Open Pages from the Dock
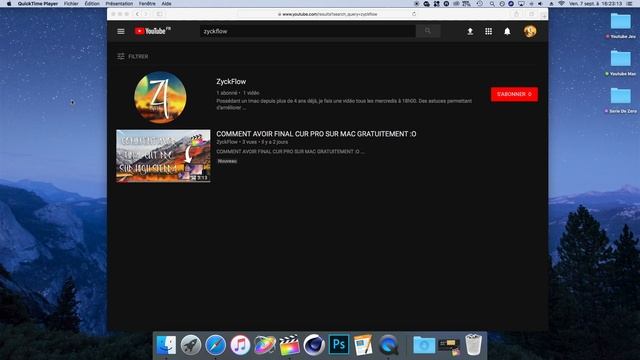This screenshot has height=360, width=640. (x=363, y=345)
